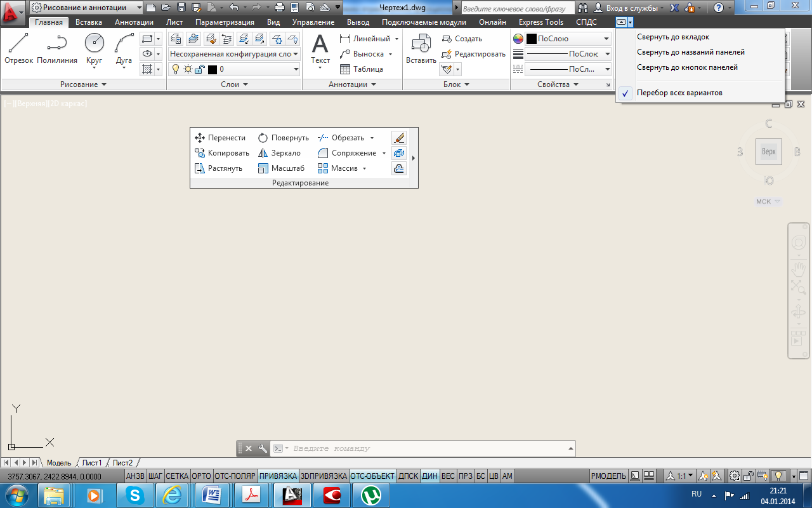Disable ПРИВЯЗКА object snap
812x508 pixels.
pyautogui.click(x=278, y=476)
